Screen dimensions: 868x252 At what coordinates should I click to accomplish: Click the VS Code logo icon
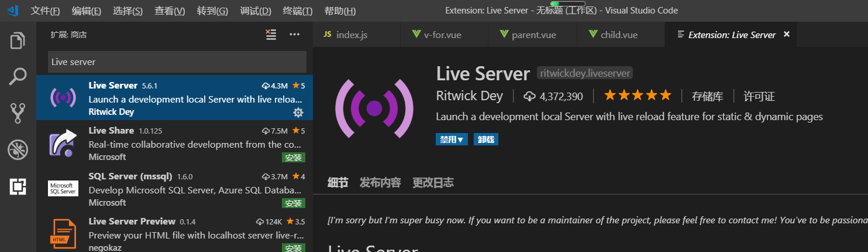(13, 10)
